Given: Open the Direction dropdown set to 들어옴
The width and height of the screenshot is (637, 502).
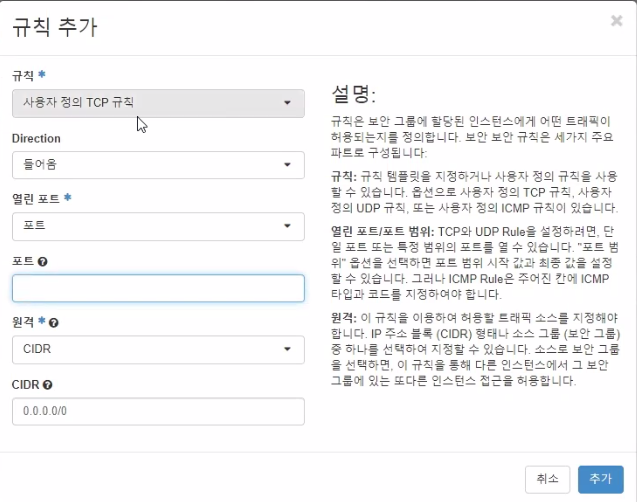Looking at the screenshot, I should coord(158,165).
